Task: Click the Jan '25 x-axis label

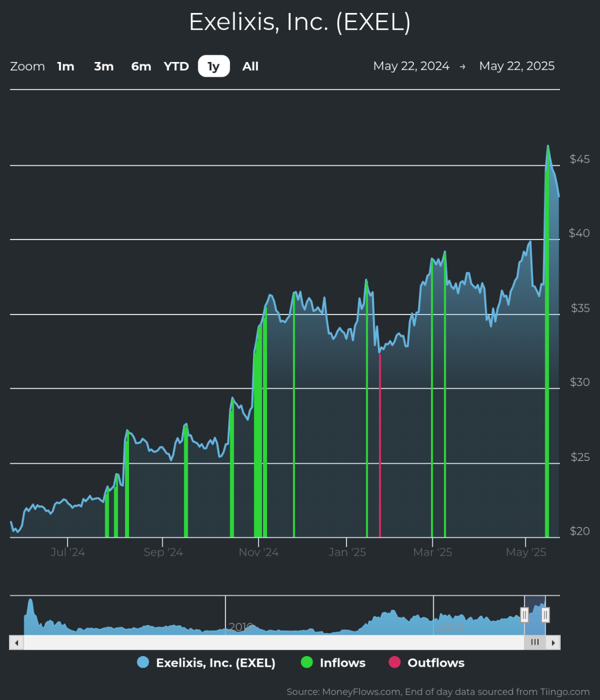Action: tap(348, 552)
